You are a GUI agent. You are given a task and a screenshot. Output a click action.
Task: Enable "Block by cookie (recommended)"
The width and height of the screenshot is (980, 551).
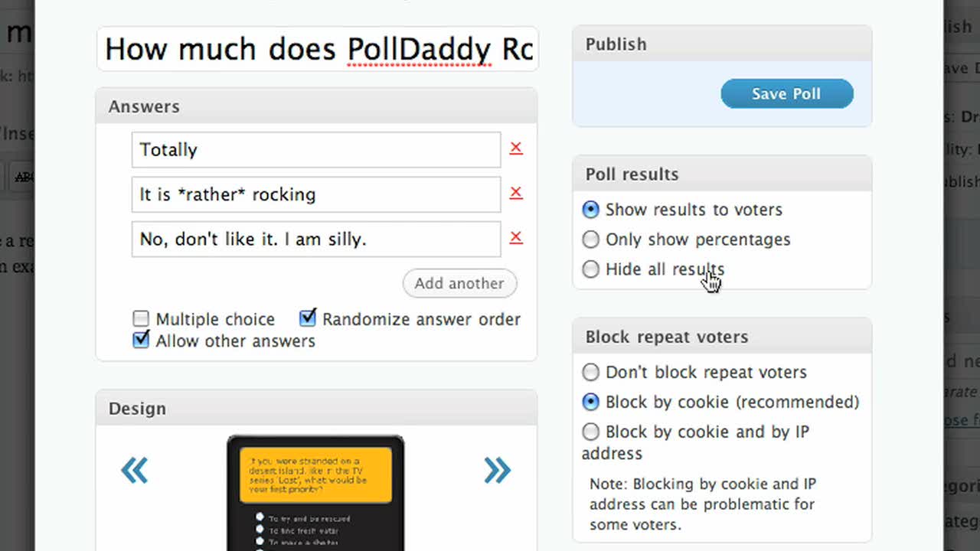[590, 402]
